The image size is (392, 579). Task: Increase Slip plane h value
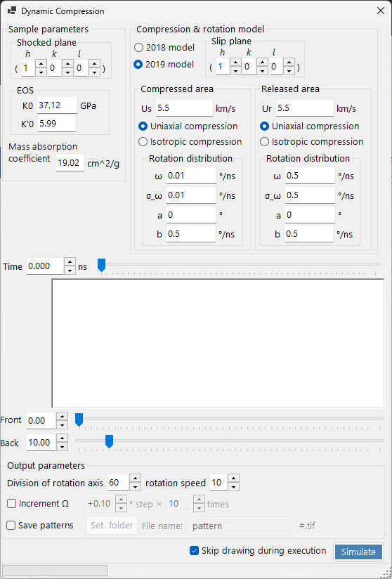point(235,63)
